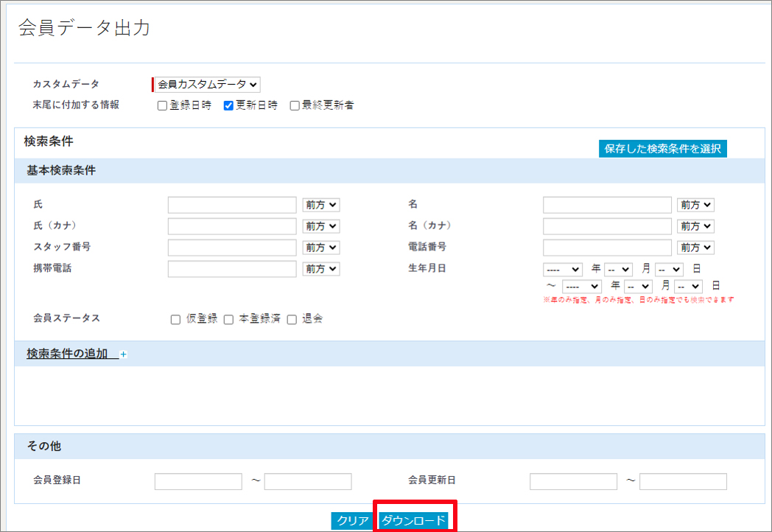Focus the 名（カナ） input field
The image size is (772, 532).
pos(607,226)
